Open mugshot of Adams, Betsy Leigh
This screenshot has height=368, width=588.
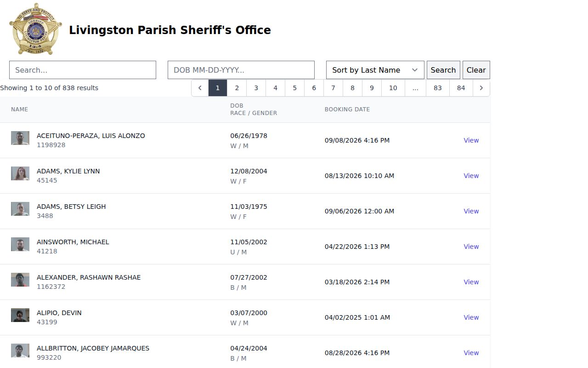(20, 209)
